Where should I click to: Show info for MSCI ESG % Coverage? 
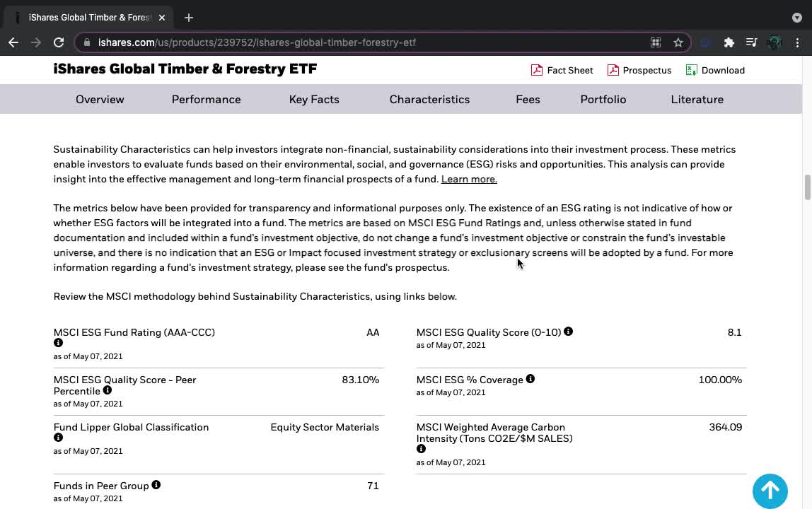pos(530,379)
